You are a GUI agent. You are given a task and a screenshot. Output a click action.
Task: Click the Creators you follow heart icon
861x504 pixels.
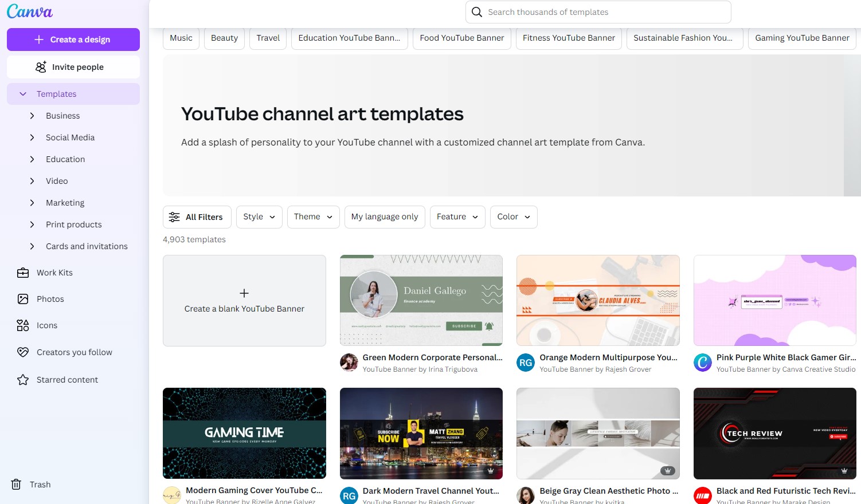click(x=23, y=352)
